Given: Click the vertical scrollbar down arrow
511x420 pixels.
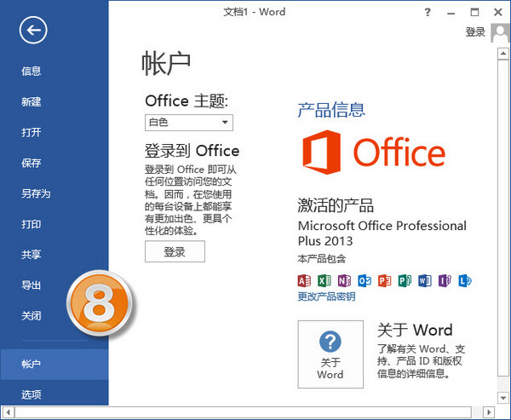Looking at the screenshot, I should 503,398.
